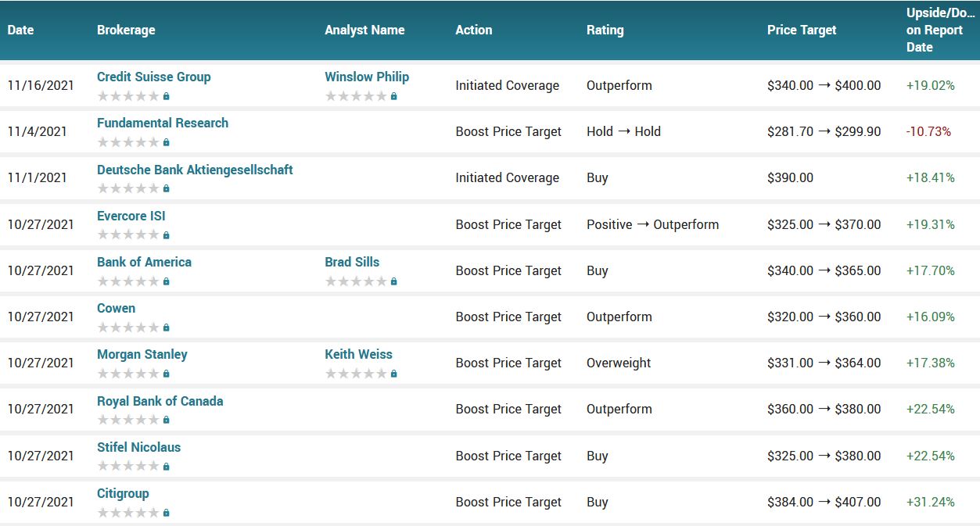This screenshot has height=526, width=980.
Task: Sort by Rating column header
Action: click(x=605, y=30)
